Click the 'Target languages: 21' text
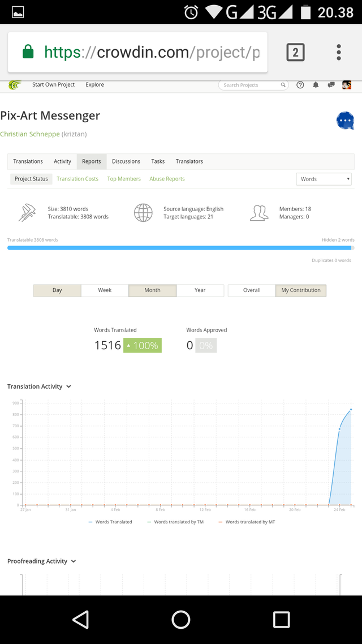Image resolution: width=362 pixels, height=644 pixels. coord(188,217)
